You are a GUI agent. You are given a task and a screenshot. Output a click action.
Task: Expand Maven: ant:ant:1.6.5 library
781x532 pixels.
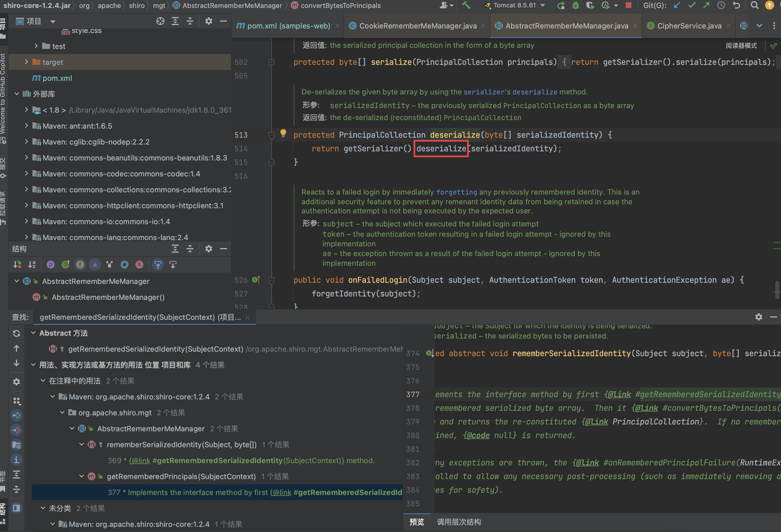[x=26, y=126]
